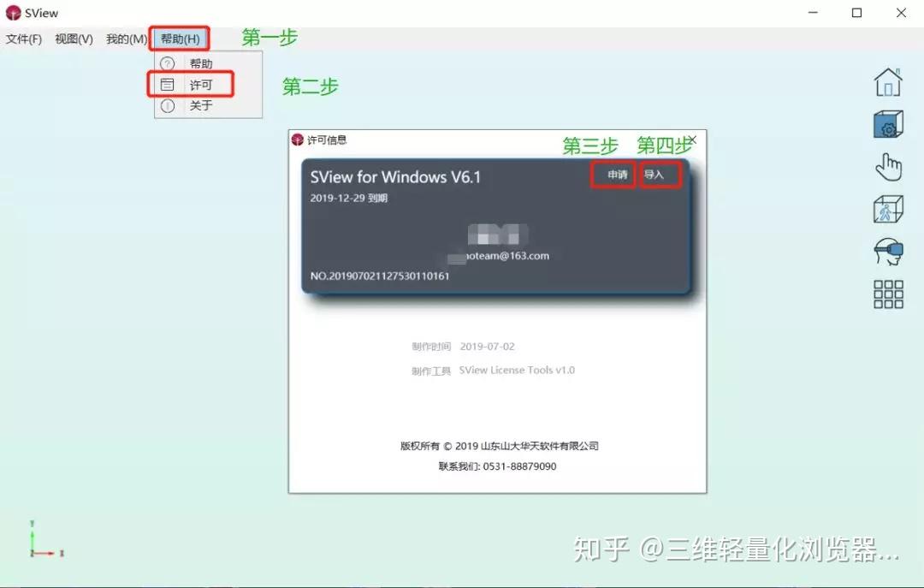Open the 视图(V) menu
The height and width of the screenshot is (588, 924).
[73, 39]
